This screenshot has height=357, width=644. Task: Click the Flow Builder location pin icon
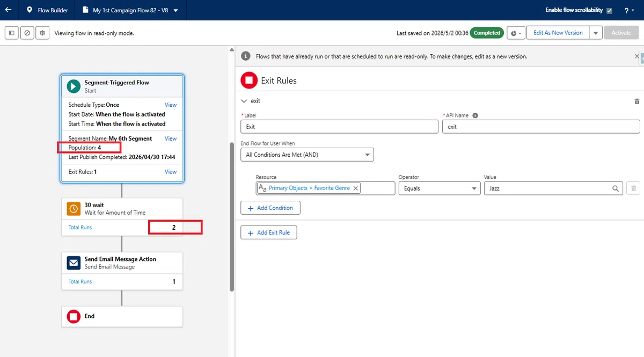coord(30,10)
